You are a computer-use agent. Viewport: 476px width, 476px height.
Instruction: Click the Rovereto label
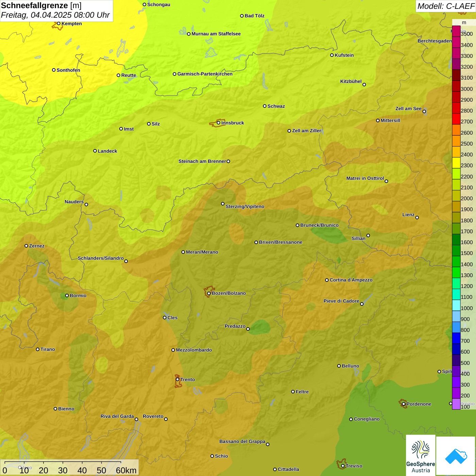click(x=153, y=416)
